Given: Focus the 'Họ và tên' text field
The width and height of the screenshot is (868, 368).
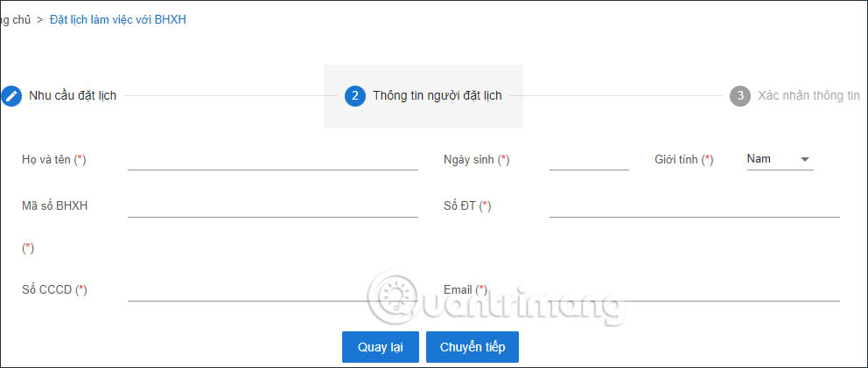Looking at the screenshot, I should pyautogui.click(x=272, y=159).
